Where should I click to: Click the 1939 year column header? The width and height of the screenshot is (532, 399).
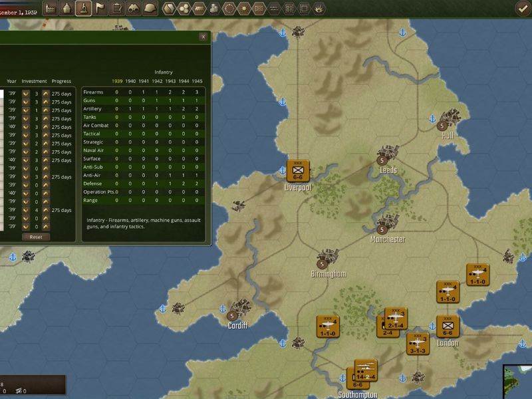click(x=117, y=81)
